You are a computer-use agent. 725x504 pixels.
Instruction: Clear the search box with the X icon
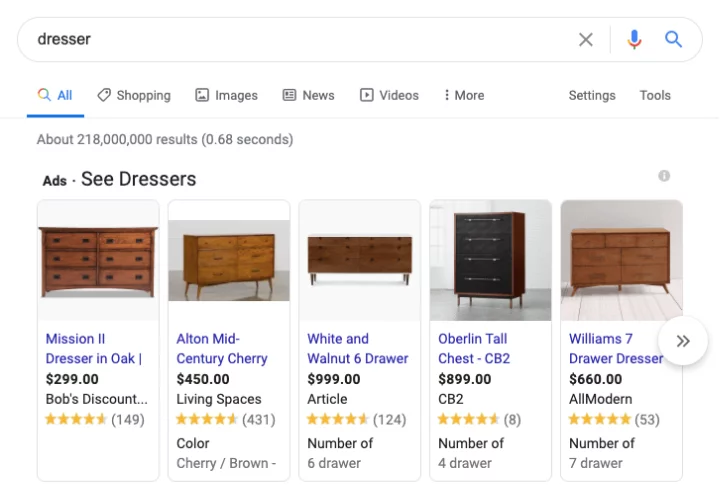(585, 40)
